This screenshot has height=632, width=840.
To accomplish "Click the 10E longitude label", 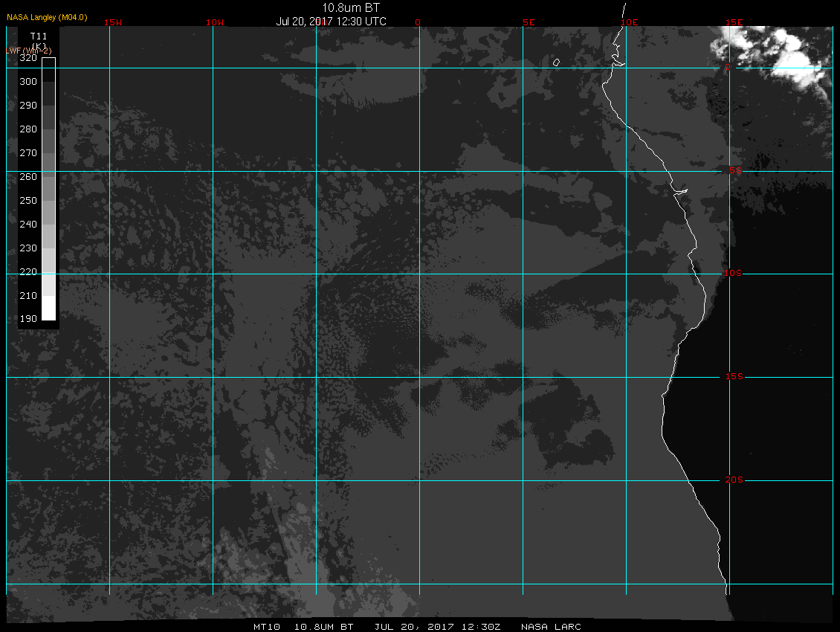I will [x=630, y=22].
